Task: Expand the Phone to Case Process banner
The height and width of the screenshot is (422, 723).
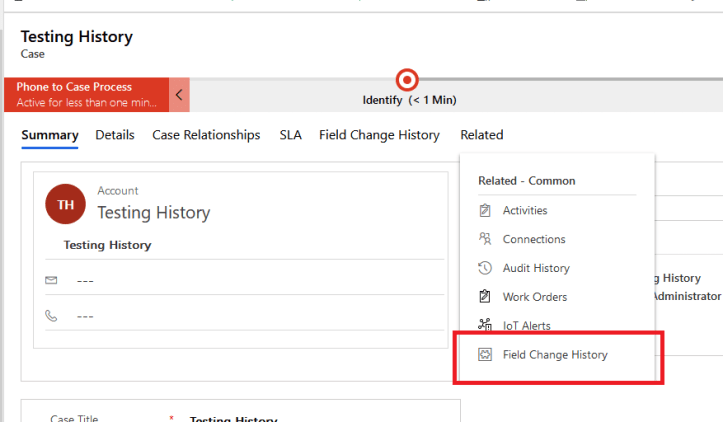Action: click(x=86, y=95)
